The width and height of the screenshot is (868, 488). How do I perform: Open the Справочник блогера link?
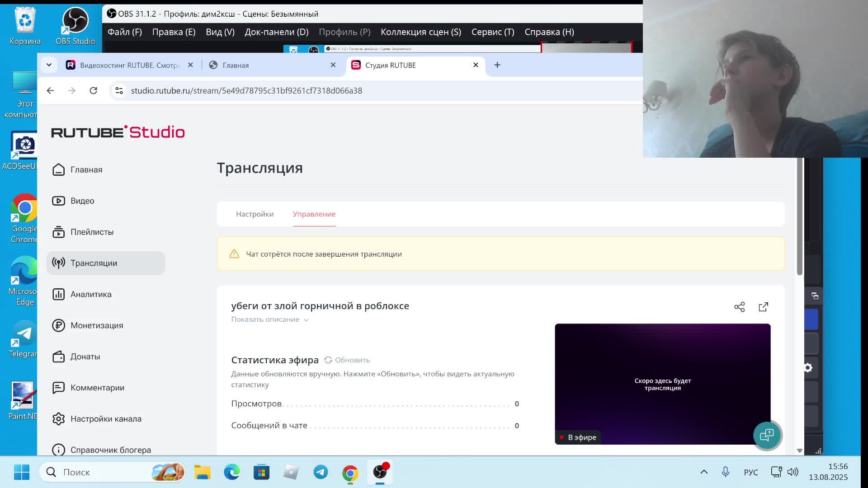coord(110,450)
